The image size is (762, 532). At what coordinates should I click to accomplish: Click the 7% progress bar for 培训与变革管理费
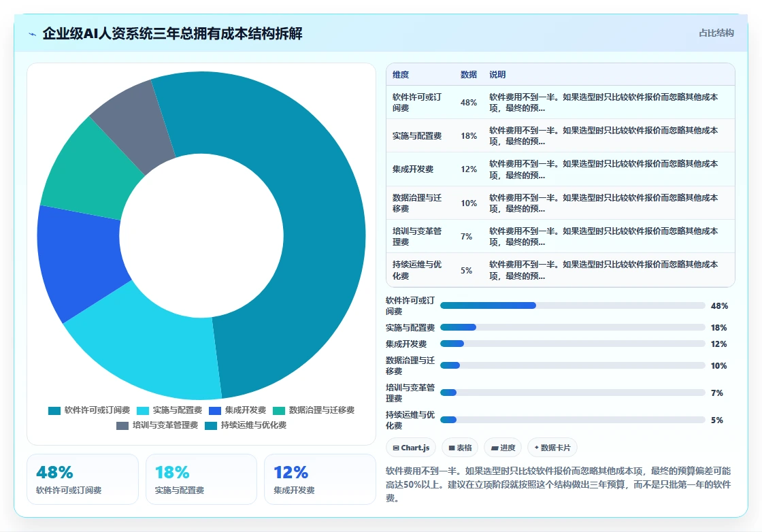[x=572, y=393]
